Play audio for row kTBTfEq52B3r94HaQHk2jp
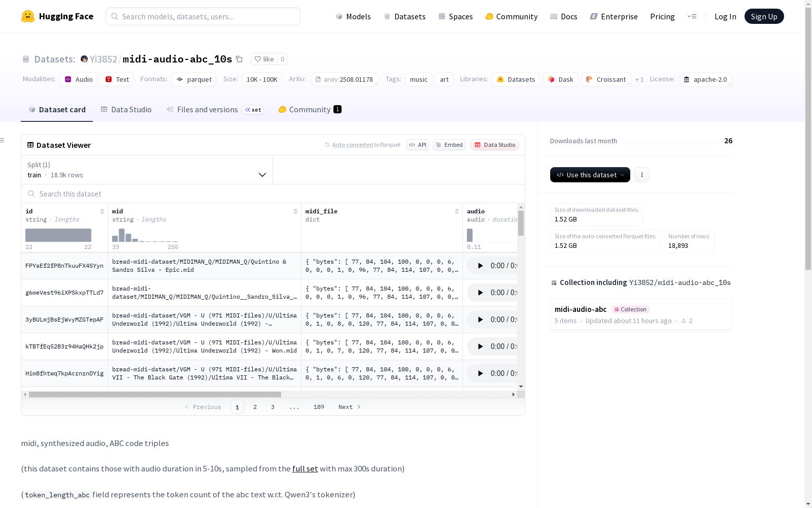The width and height of the screenshot is (812, 508). [x=480, y=346]
